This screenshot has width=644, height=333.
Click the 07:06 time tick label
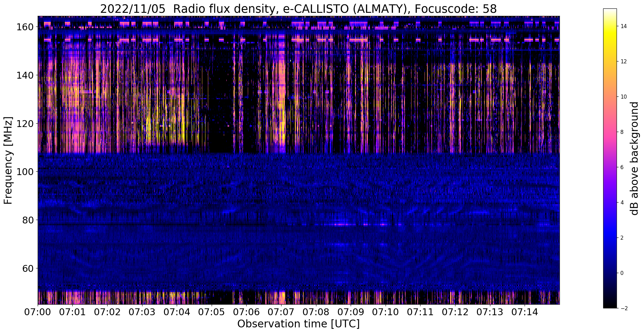247,312
